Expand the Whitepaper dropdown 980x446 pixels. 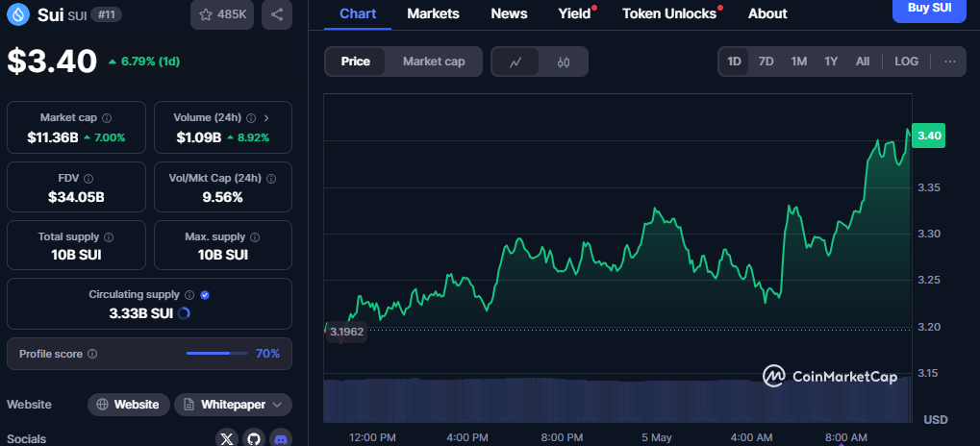233,404
